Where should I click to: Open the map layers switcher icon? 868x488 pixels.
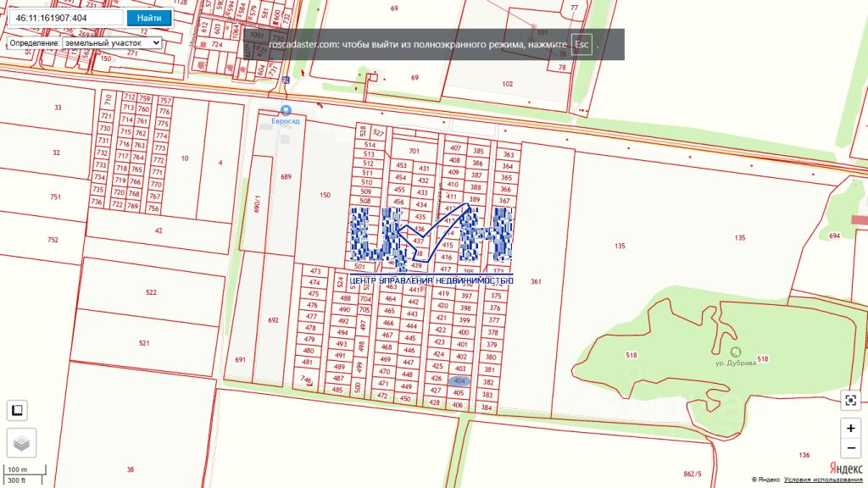click(x=21, y=442)
